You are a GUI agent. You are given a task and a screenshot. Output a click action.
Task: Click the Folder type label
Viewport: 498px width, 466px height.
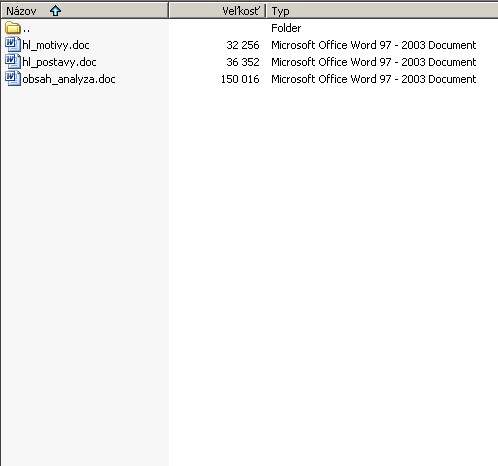click(286, 28)
